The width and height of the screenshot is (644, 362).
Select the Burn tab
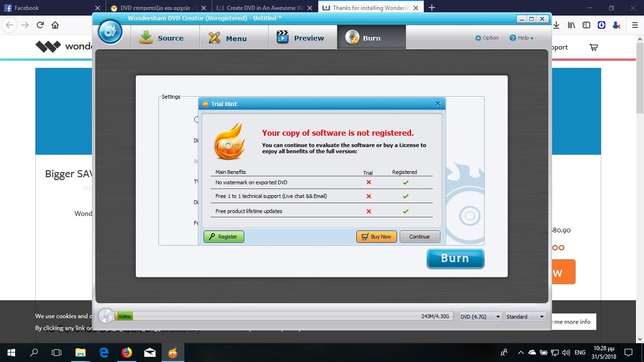point(371,38)
